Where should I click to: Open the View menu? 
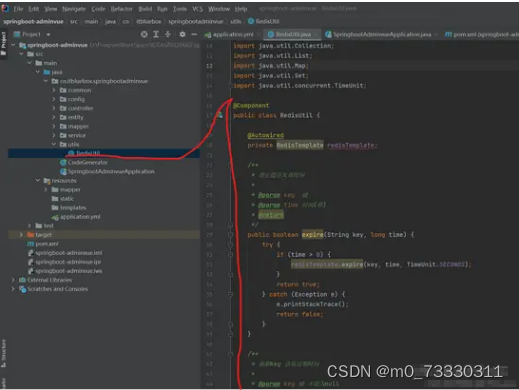(51, 9)
